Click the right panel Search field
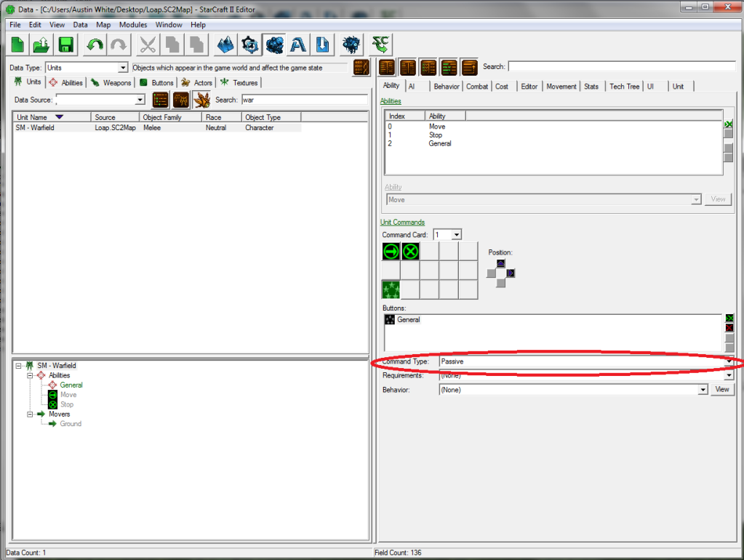This screenshot has width=744, height=560. (622, 66)
